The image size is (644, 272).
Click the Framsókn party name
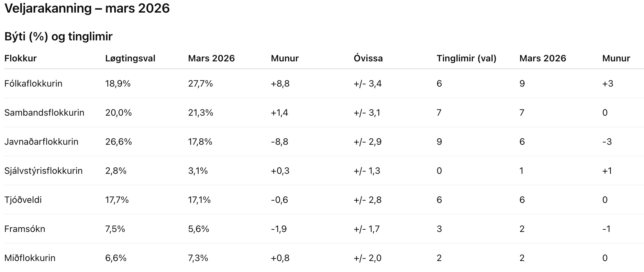25,229
